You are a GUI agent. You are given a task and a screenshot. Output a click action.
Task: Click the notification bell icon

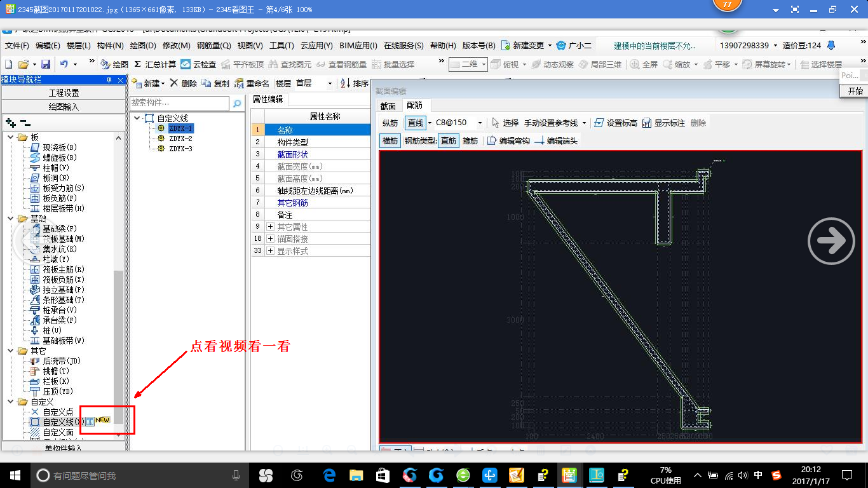[x=831, y=45]
